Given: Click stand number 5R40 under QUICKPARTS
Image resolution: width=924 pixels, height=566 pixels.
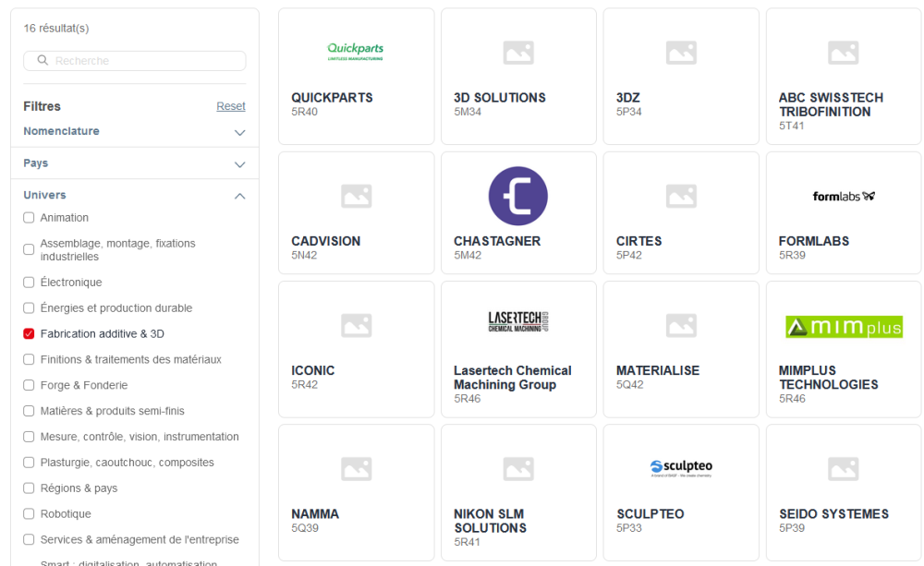Looking at the screenshot, I should pyautogui.click(x=304, y=112).
